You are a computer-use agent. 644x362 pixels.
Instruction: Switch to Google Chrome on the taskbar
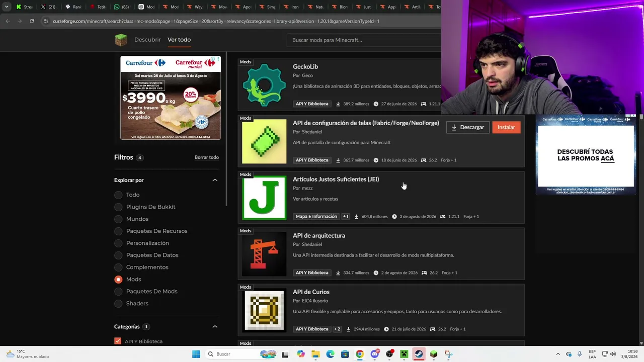coord(360,354)
